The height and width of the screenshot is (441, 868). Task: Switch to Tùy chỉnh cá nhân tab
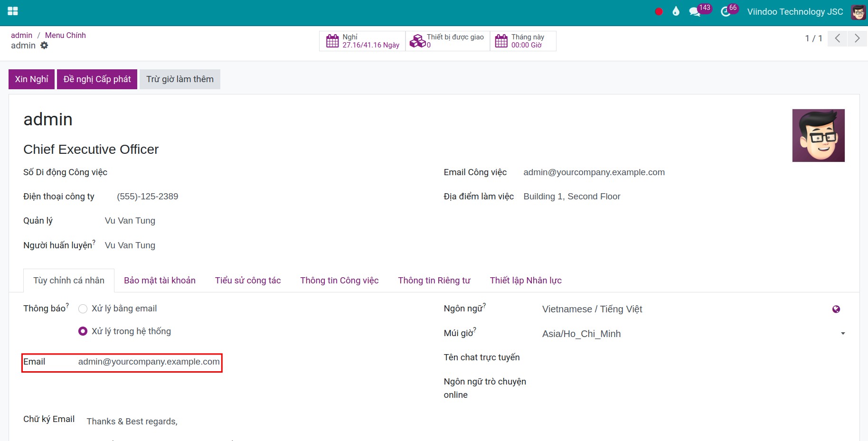tap(69, 281)
